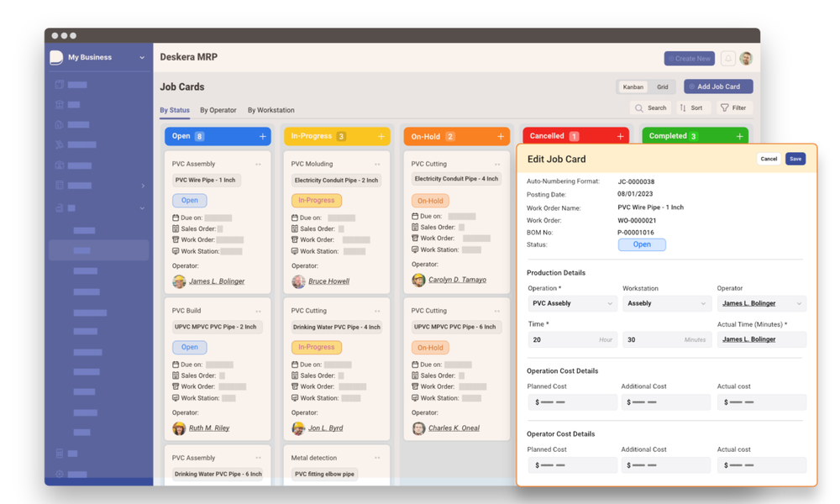Open Bruce Howell operator link
This screenshot has height=504, width=840.
[x=329, y=281]
